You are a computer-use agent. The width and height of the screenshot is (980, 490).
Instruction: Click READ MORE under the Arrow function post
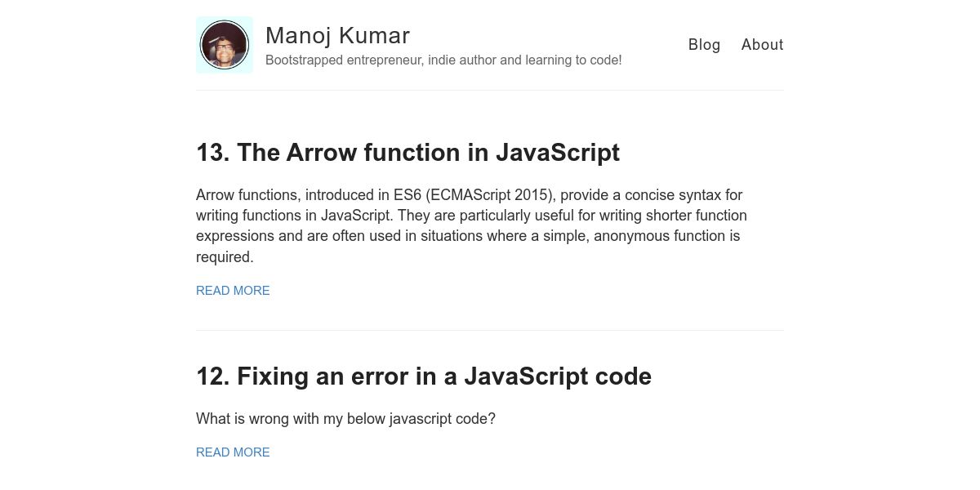[x=233, y=291]
